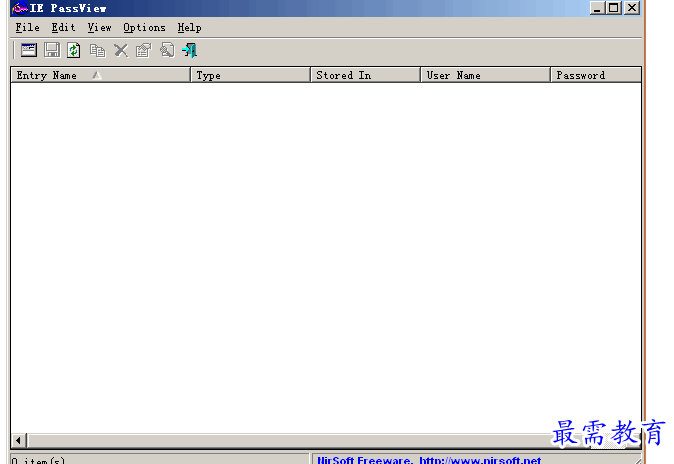674x464 pixels.
Task: Click the Find toolbar icon
Action: point(167,50)
